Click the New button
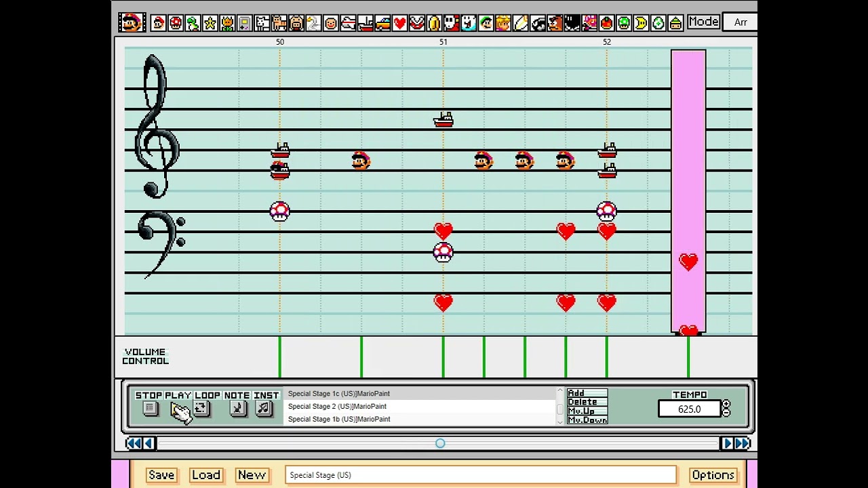Image resolution: width=868 pixels, height=488 pixels. [252, 475]
